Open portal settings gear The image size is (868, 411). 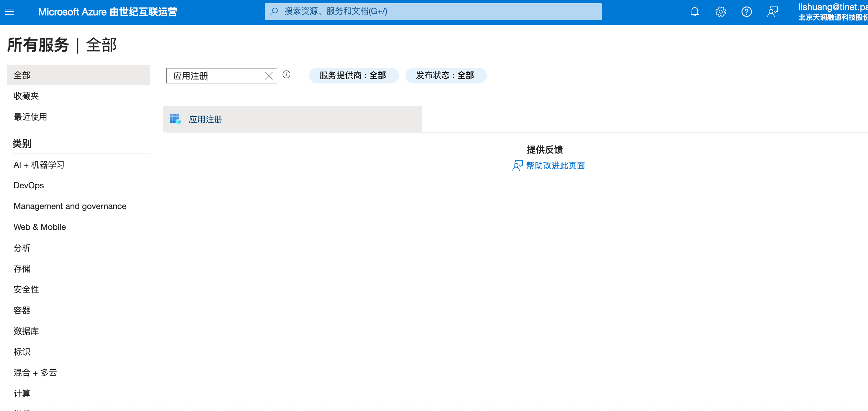click(x=720, y=12)
